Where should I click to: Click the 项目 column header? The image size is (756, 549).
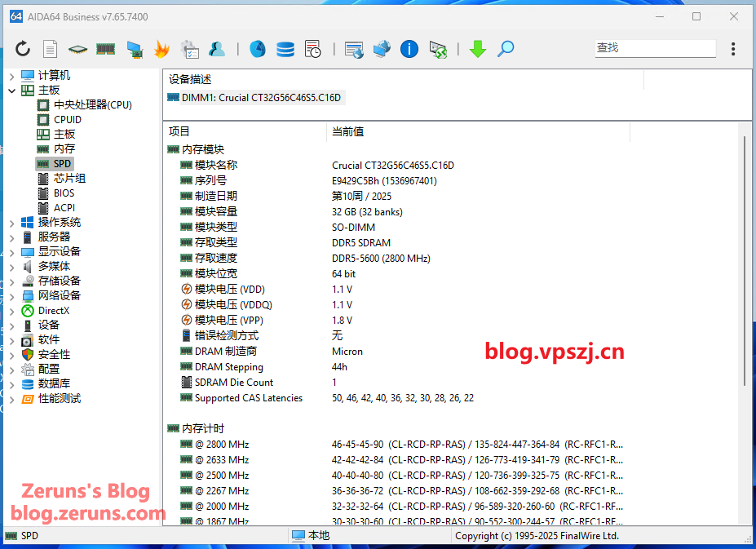179,131
